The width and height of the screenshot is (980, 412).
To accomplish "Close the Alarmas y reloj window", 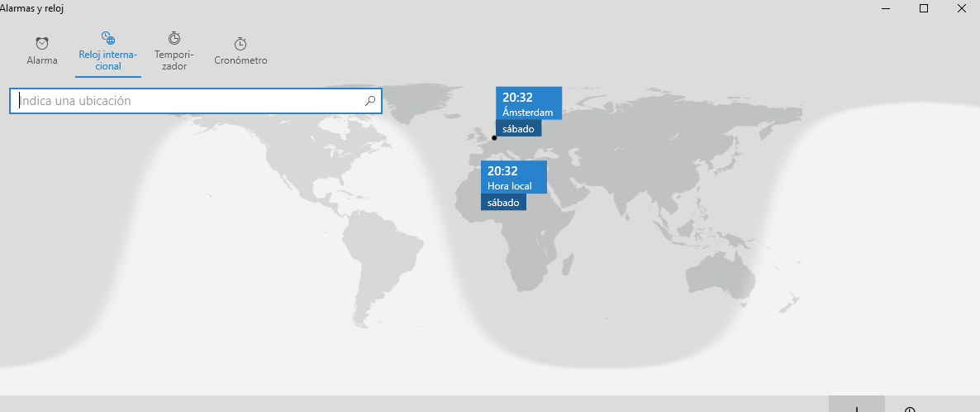I will coord(962,8).
